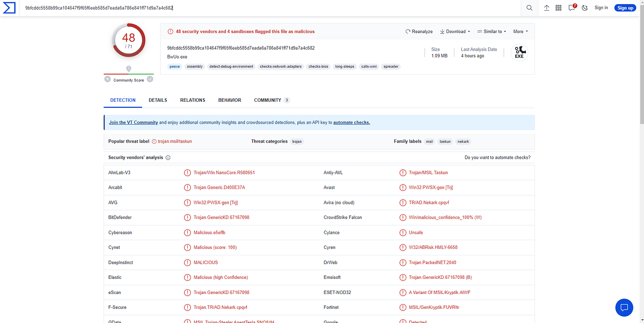Click the spreader tag
The height and width of the screenshot is (323, 644).
(391, 67)
